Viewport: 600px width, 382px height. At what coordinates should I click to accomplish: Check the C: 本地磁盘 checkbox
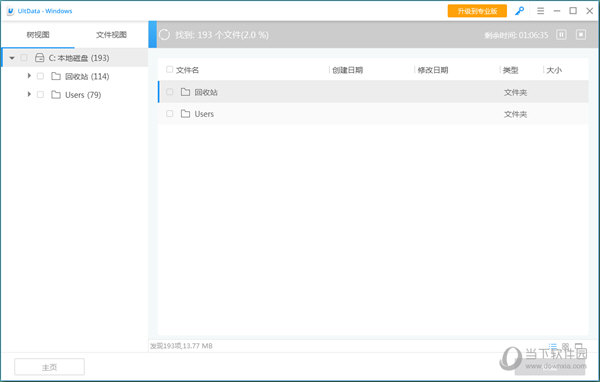[x=24, y=58]
